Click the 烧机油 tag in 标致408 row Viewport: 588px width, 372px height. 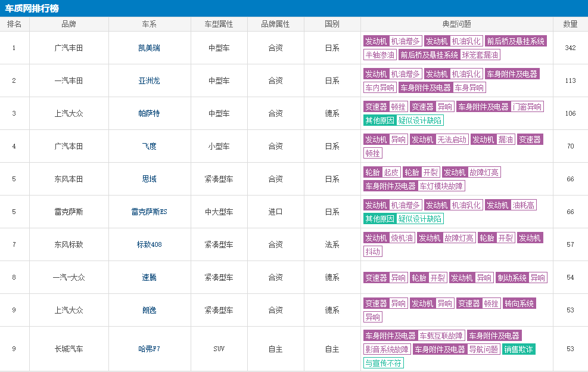pos(402,238)
